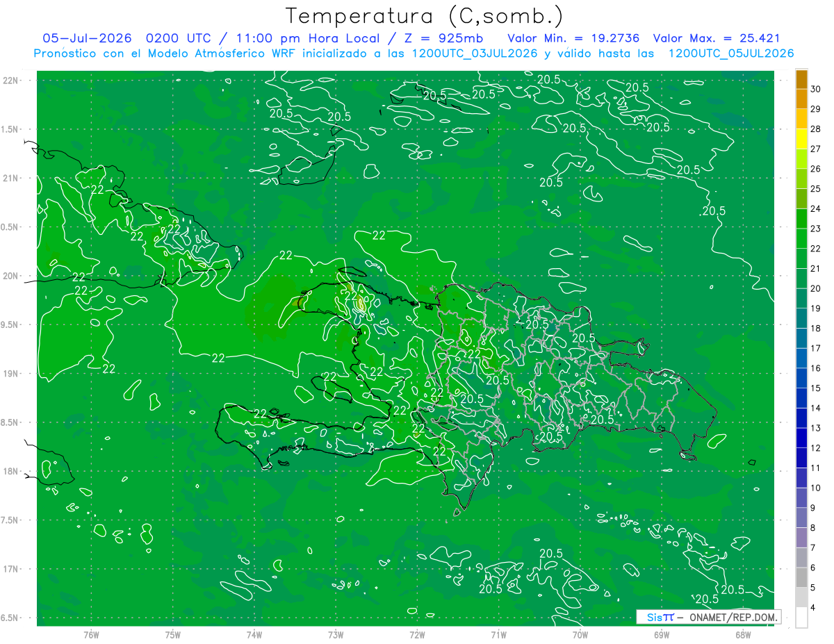Click the "0200 UTC" time text
The height and width of the screenshot is (644, 834).
tap(179, 38)
